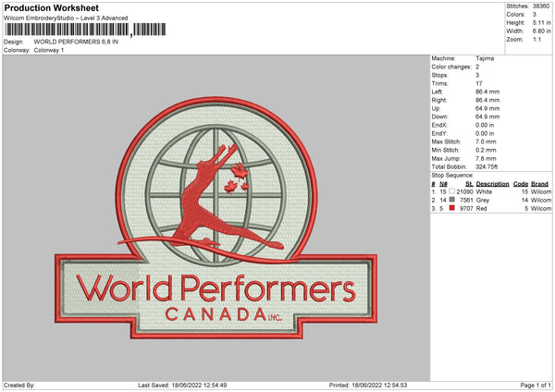Click the Max Stitch value 7.0 mm
This screenshot has height=392, width=555.
click(x=486, y=141)
